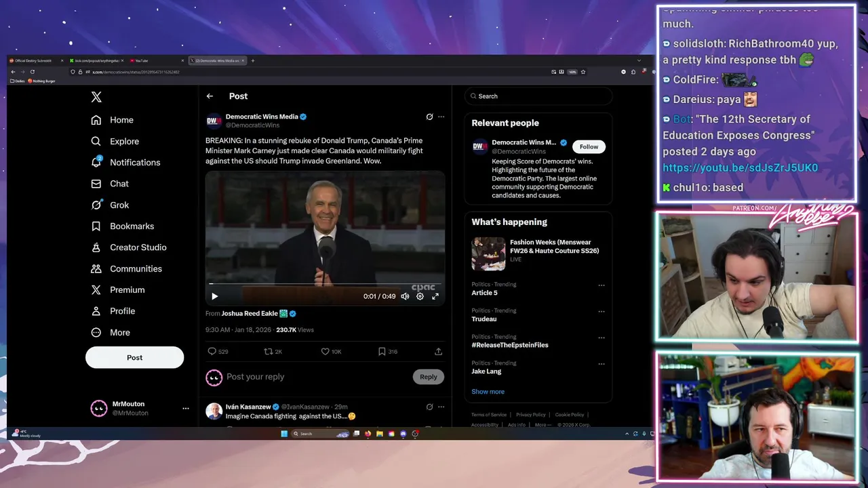Click the reply icon with 529

(212, 351)
